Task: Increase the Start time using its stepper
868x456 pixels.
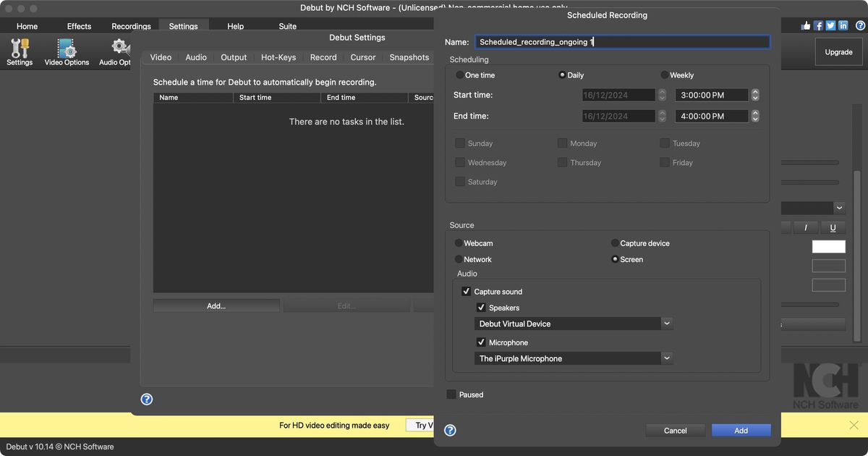Action: [x=755, y=91]
